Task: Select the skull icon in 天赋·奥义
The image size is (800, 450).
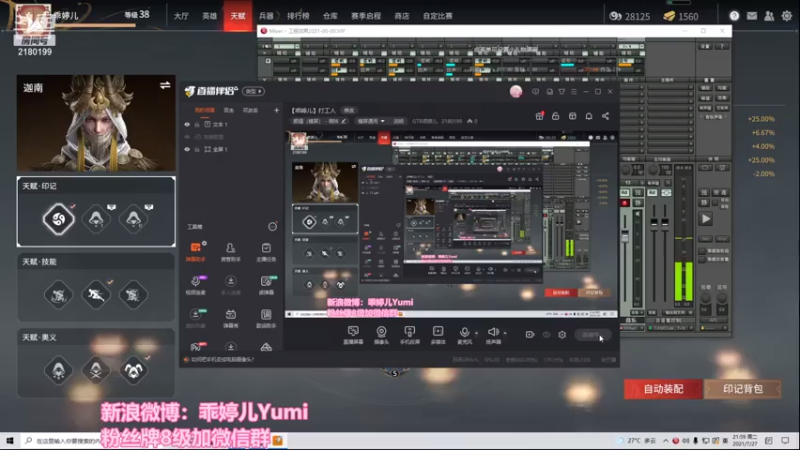Action: 96,370
